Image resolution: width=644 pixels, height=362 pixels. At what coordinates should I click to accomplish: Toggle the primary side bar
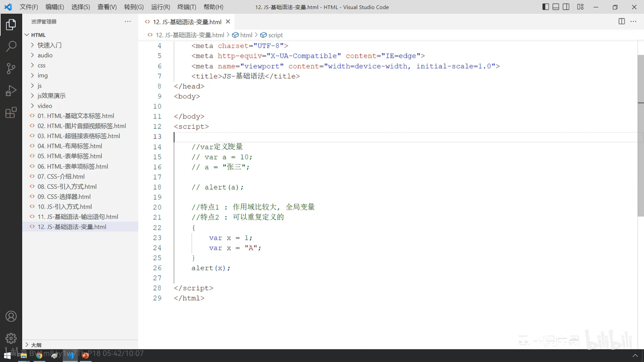click(545, 7)
